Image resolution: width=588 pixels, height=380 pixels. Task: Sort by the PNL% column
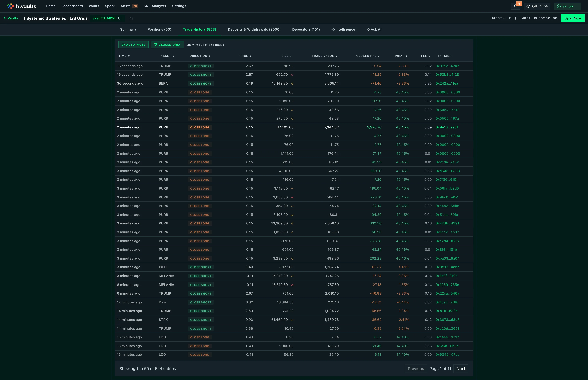(x=401, y=56)
